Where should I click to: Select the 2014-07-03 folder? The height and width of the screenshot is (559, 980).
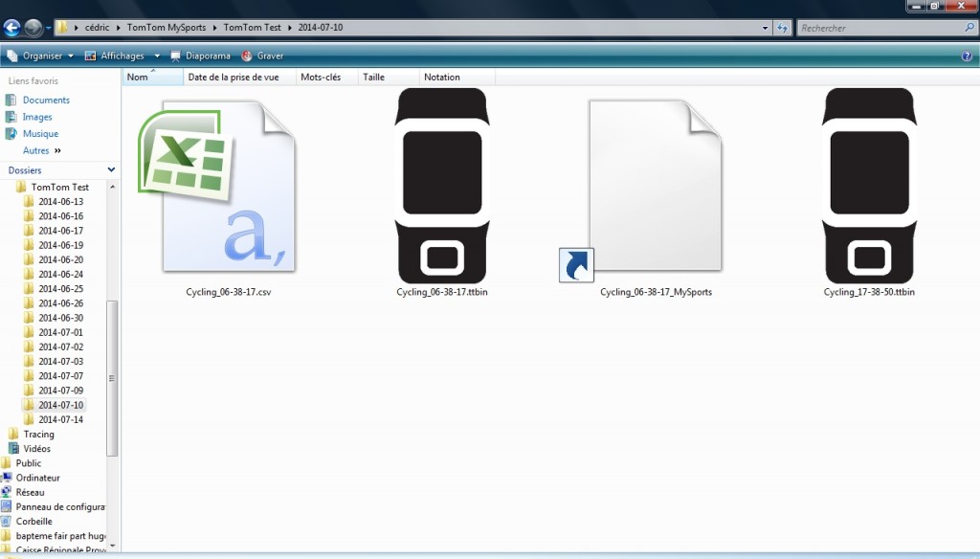tap(60, 361)
